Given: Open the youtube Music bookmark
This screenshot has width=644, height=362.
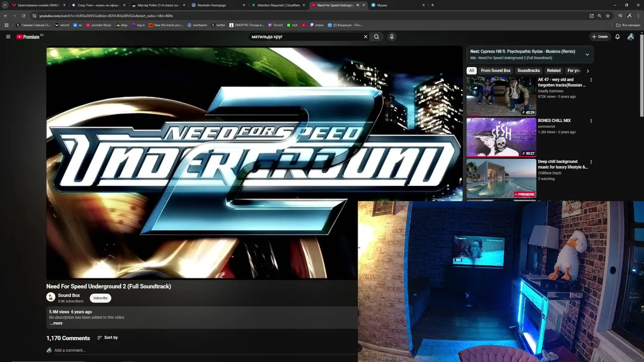Looking at the screenshot, I should [x=99, y=25].
